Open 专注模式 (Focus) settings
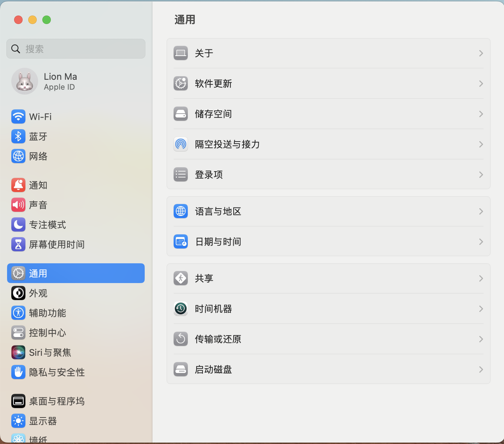The height and width of the screenshot is (444, 504). [48, 224]
